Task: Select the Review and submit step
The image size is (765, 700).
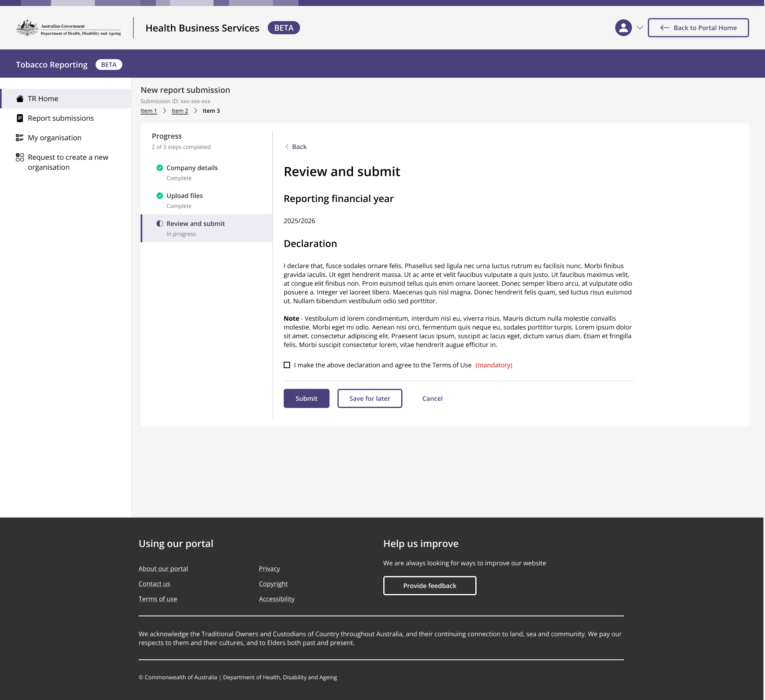Action: (x=207, y=228)
